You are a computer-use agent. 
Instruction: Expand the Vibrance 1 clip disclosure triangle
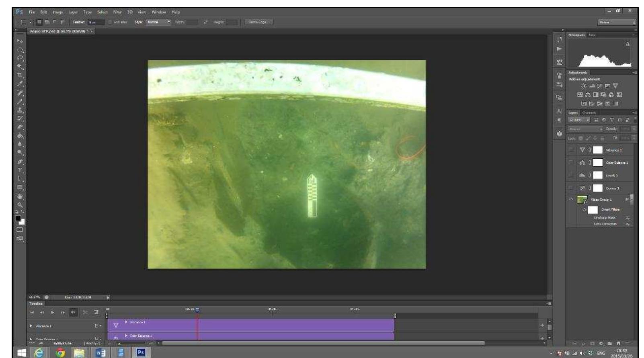click(x=126, y=322)
